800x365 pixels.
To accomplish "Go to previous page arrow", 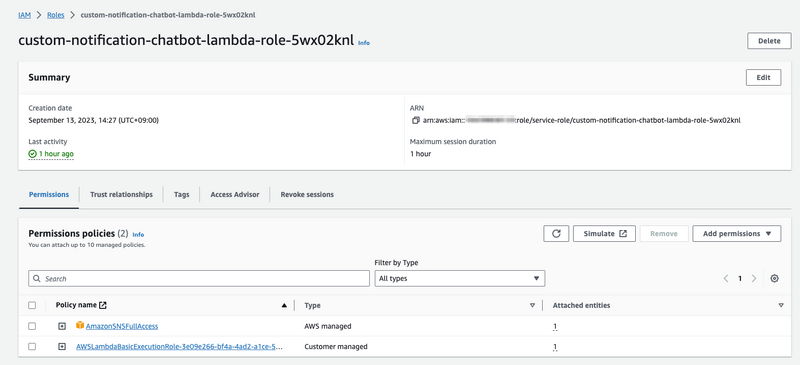I will click(x=726, y=279).
